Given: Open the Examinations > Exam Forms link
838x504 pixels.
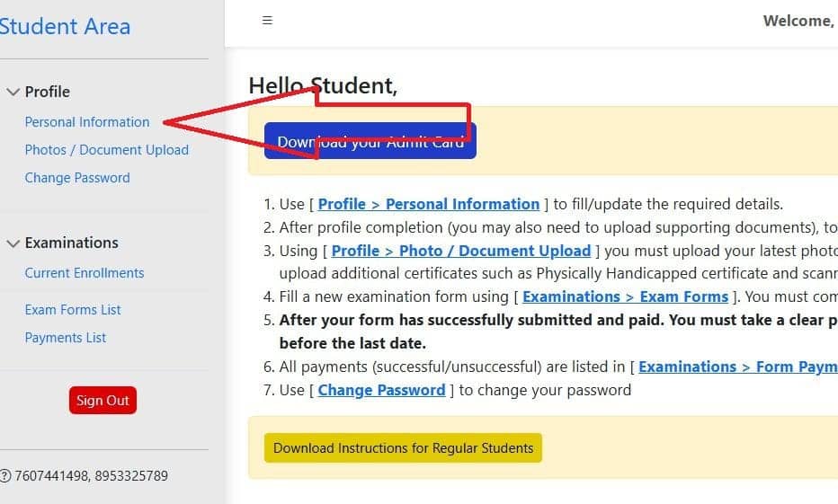Looking at the screenshot, I should pyautogui.click(x=625, y=296).
